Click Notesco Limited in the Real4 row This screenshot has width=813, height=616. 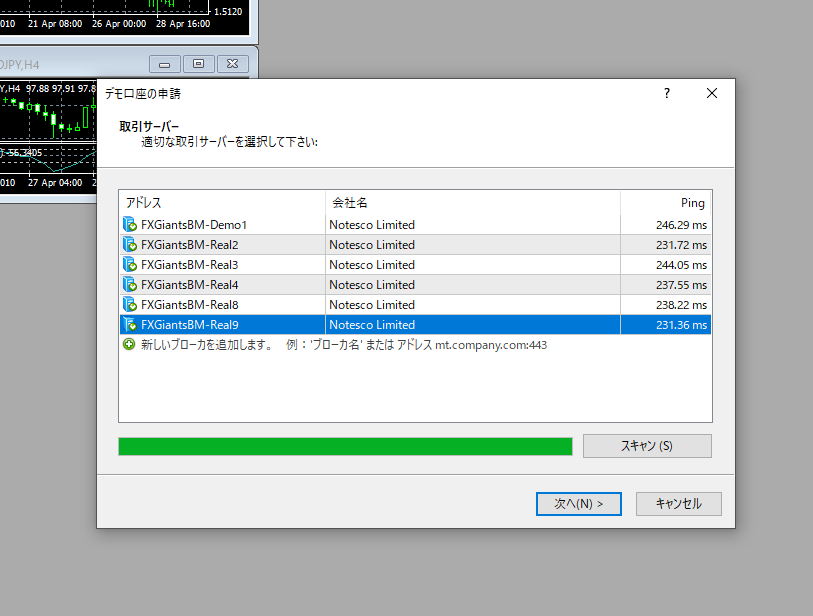pos(372,285)
